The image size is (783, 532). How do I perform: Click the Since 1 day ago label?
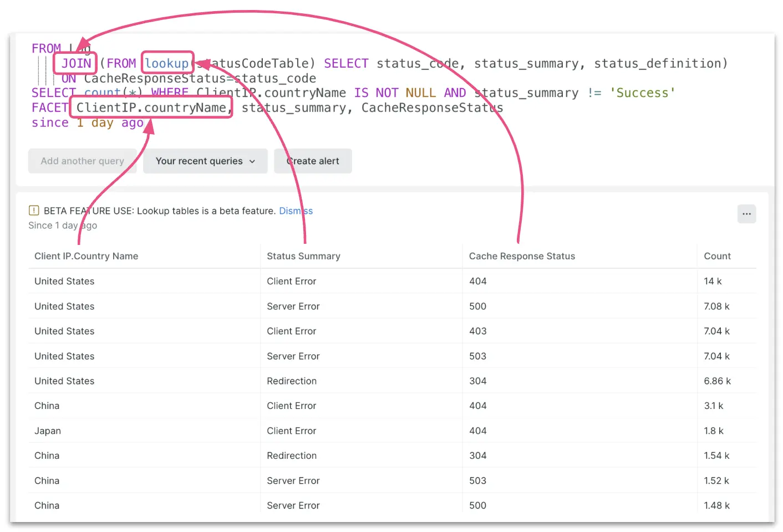click(x=62, y=225)
